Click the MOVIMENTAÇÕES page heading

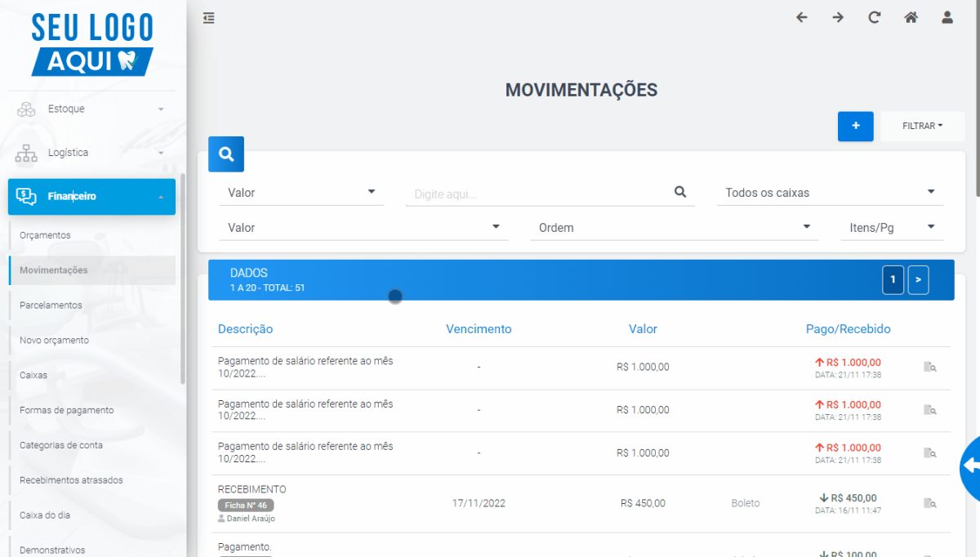[x=581, y=90]
